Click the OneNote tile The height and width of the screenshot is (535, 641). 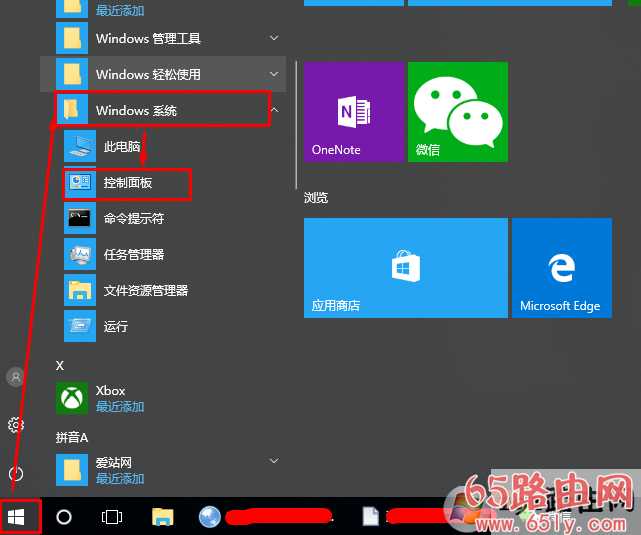[x=354, y=112]
